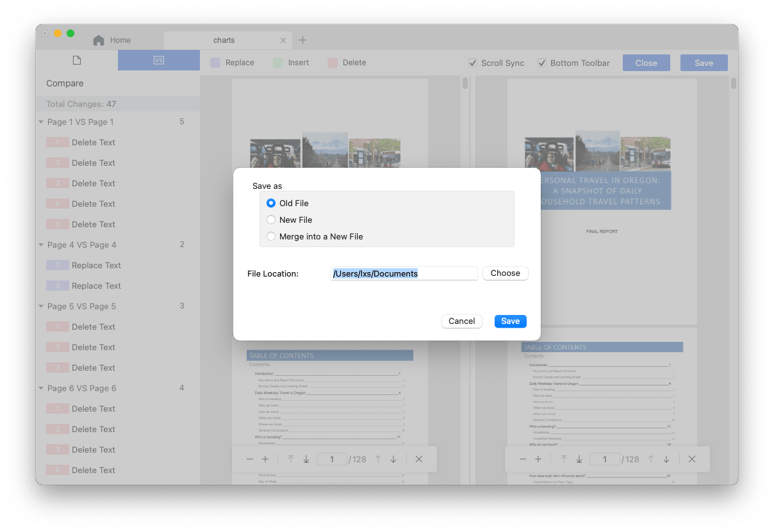Click the purple Replace color swatch
Image resolution: width=774 pixels, height=532 pixels.
tap(215, 63)
